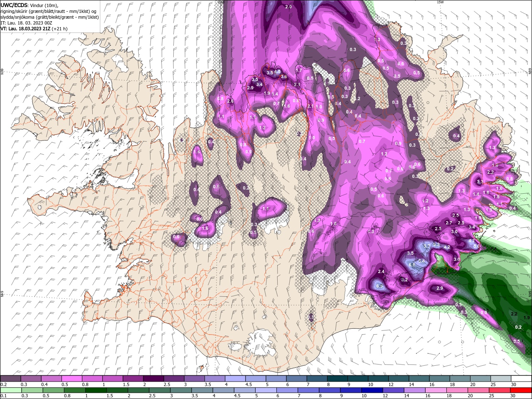Click the 2.6 value on the map
532x399 pixels.
click(230, 101)
